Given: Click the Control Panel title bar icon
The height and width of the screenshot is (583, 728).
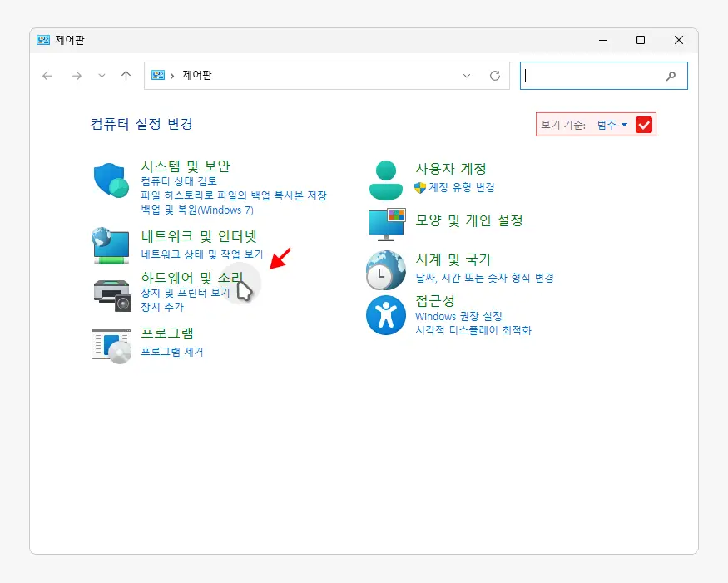Looking at the screenshot, I should [43, 40].
